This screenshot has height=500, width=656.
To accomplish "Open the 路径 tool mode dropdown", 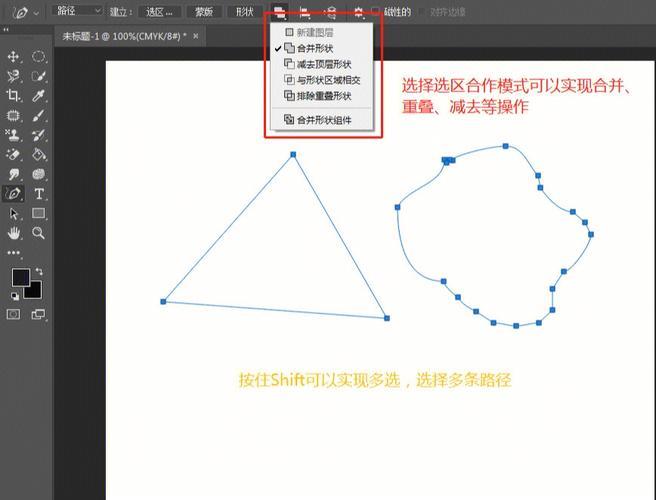I will [x=77, y=11].
